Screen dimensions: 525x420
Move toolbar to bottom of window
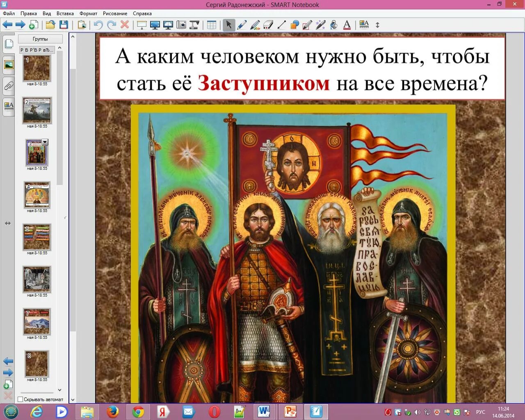(378, 25)
